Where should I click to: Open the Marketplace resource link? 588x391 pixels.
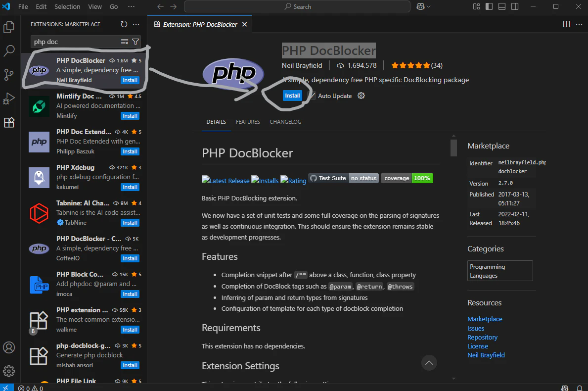click(x=485, y=319)
